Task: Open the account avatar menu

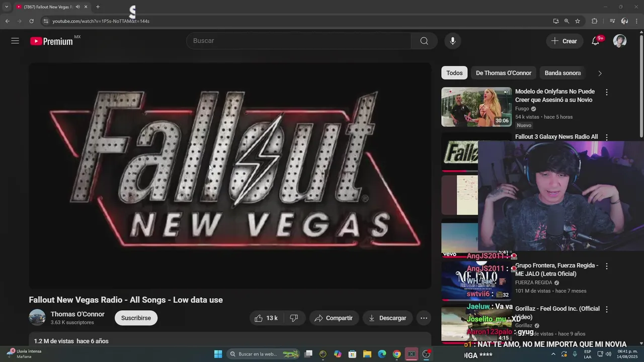Action: [x=620, y=41]
